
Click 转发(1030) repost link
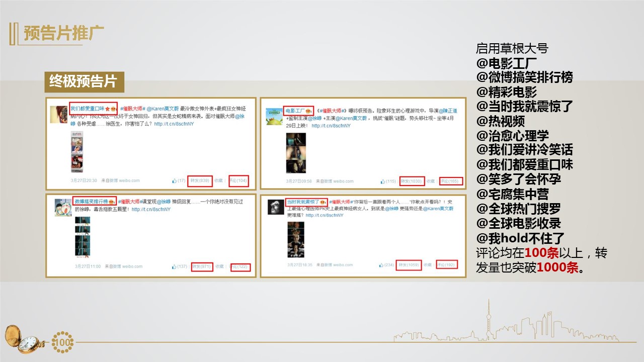click(x=411, y=181)
